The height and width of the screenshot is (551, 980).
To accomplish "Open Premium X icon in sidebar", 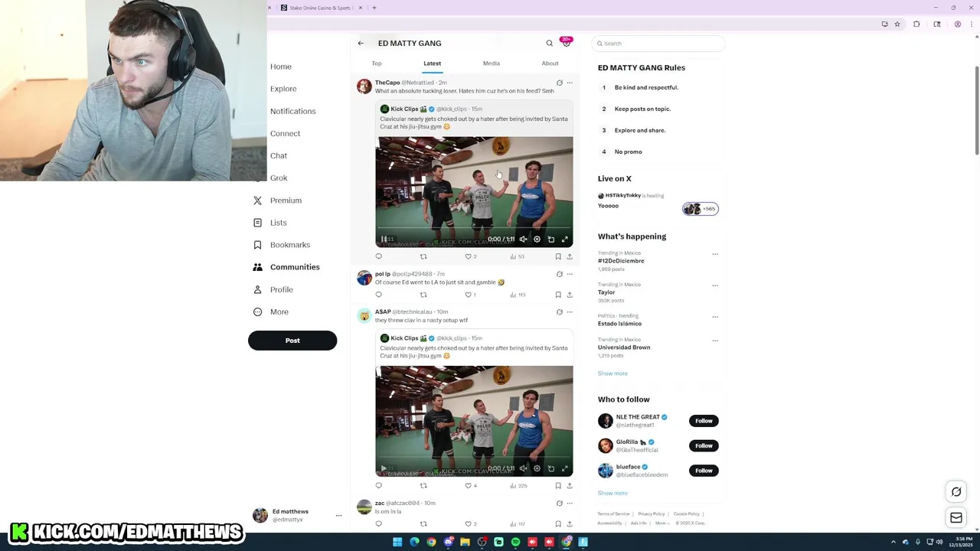I will tap(257, 201).
